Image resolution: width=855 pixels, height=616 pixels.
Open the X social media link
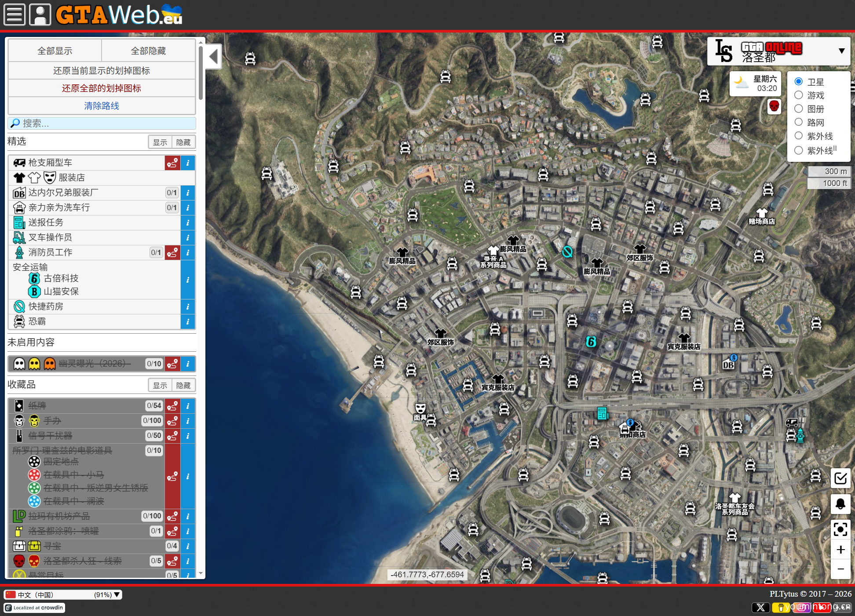pyautogui.click(x=760, y=608)
